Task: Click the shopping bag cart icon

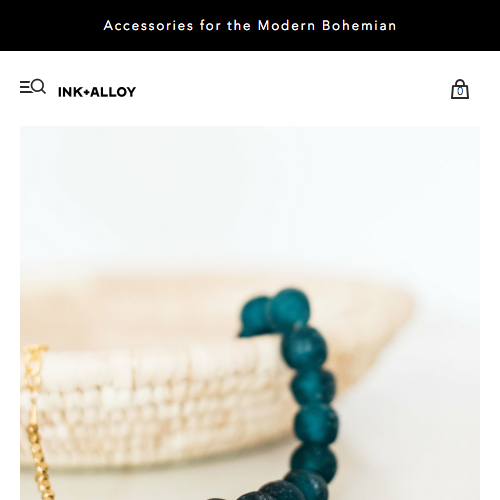Action: (460, 89)
